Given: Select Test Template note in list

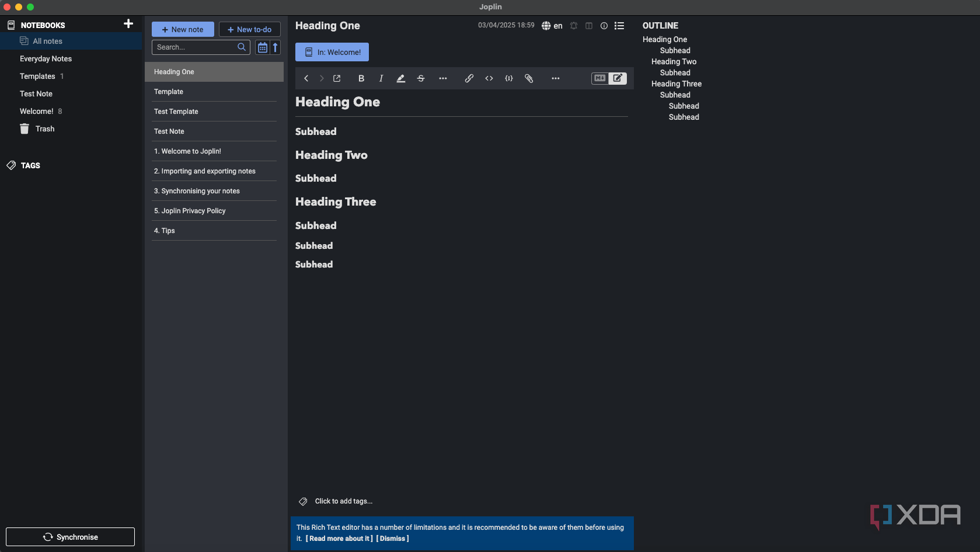Looking at the screenshot, I should click(214, 112).
